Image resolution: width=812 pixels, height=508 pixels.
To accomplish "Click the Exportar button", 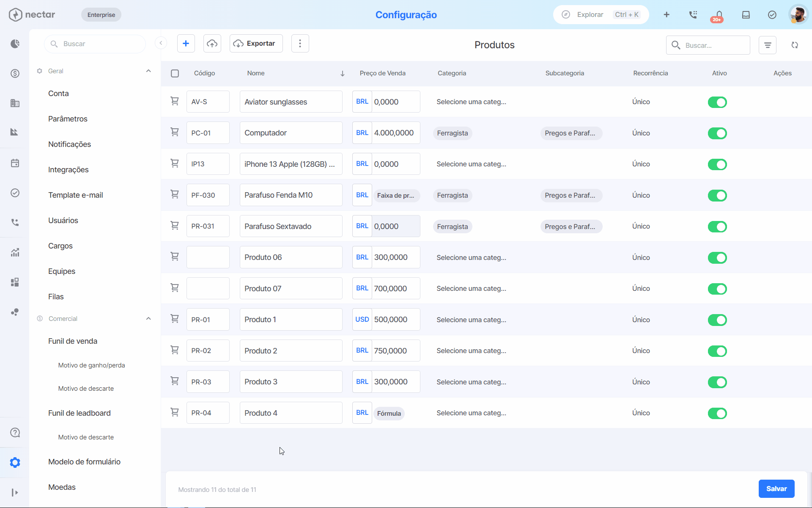I will click(x=256, y=44).
